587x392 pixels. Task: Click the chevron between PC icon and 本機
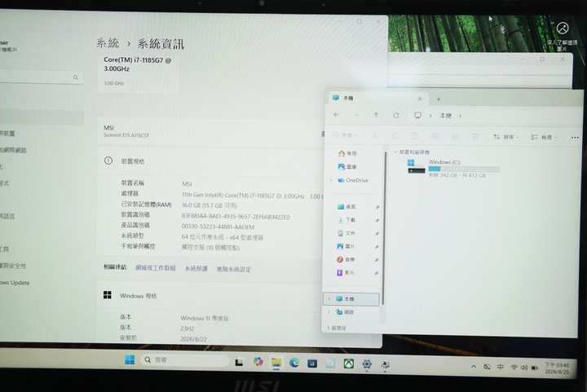[430, 116]
